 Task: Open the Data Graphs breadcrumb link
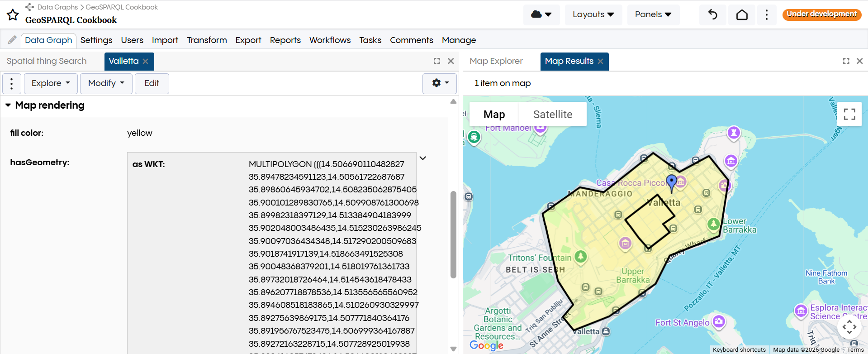coord(57,7)
